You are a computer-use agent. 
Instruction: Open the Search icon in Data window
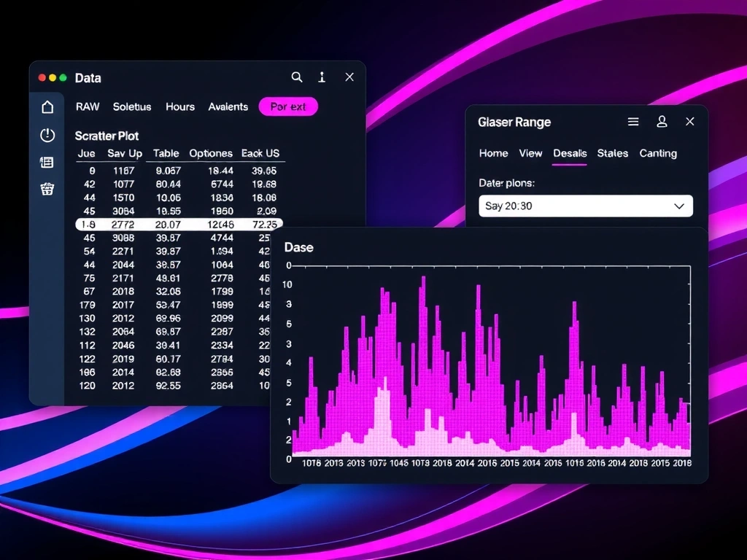click(297, 77)
